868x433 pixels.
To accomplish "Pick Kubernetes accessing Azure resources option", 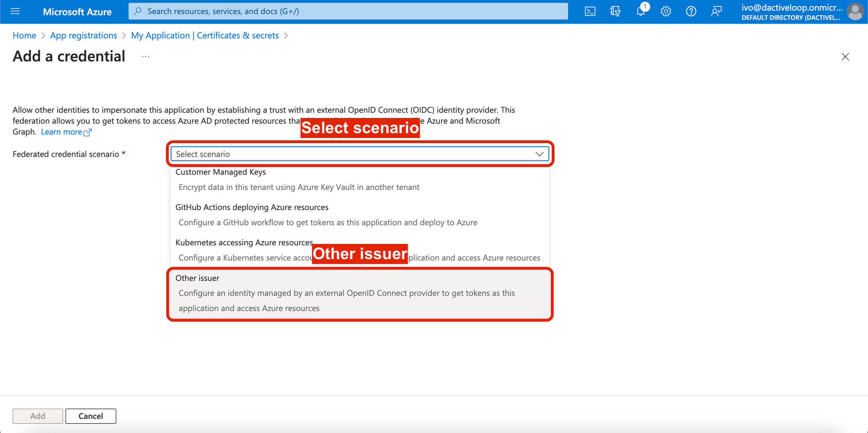I will click(x=244, y=243).
